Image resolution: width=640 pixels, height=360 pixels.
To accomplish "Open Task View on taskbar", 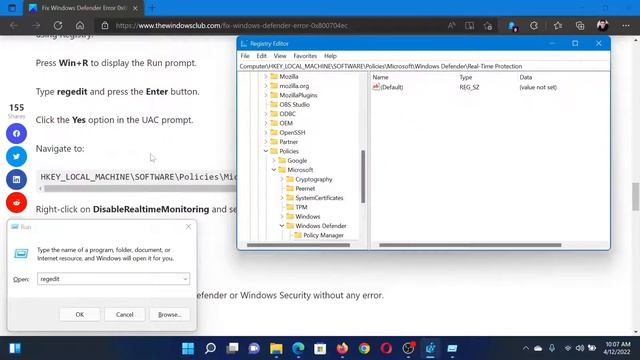I will tap(232, 348).
